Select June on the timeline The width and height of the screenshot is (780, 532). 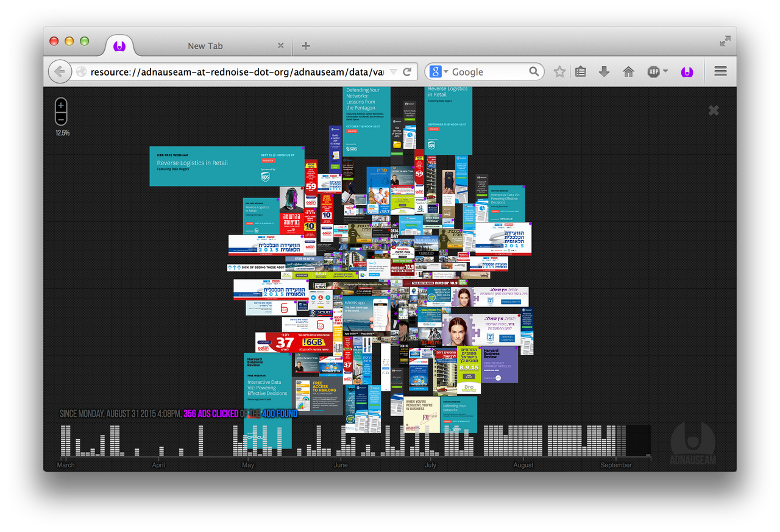341,465
